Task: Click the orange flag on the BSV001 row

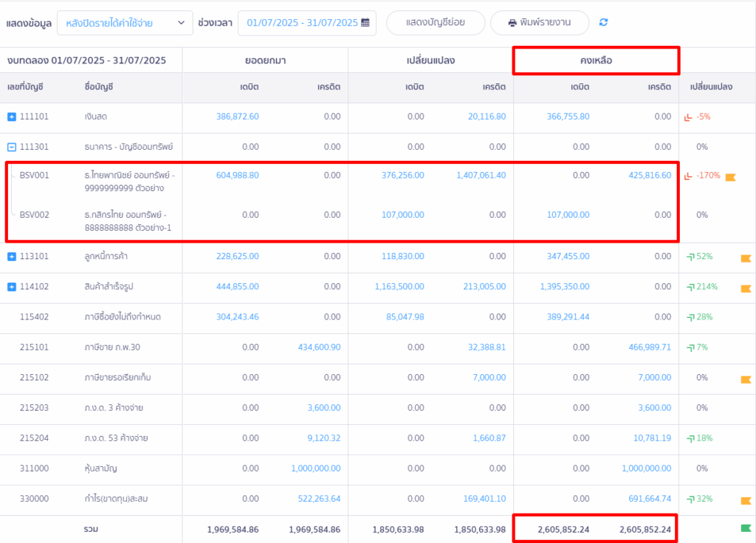Action: 730,176
